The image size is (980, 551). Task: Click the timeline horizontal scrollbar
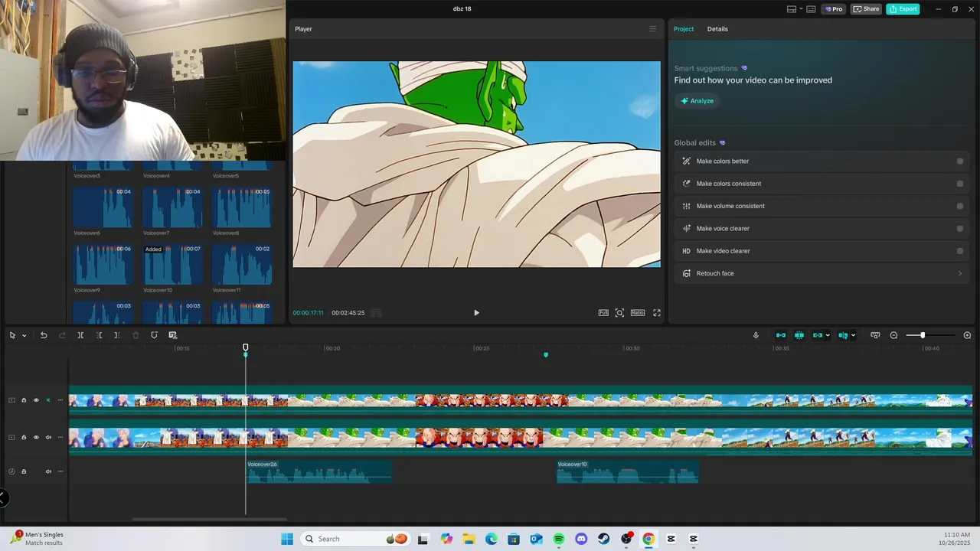(x=209, y=520)
